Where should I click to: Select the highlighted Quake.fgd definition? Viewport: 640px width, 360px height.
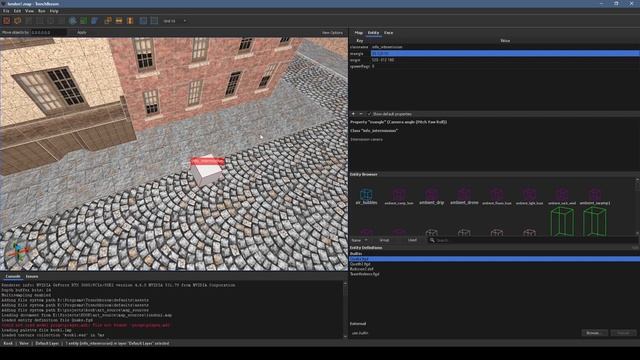pos(494,259)
